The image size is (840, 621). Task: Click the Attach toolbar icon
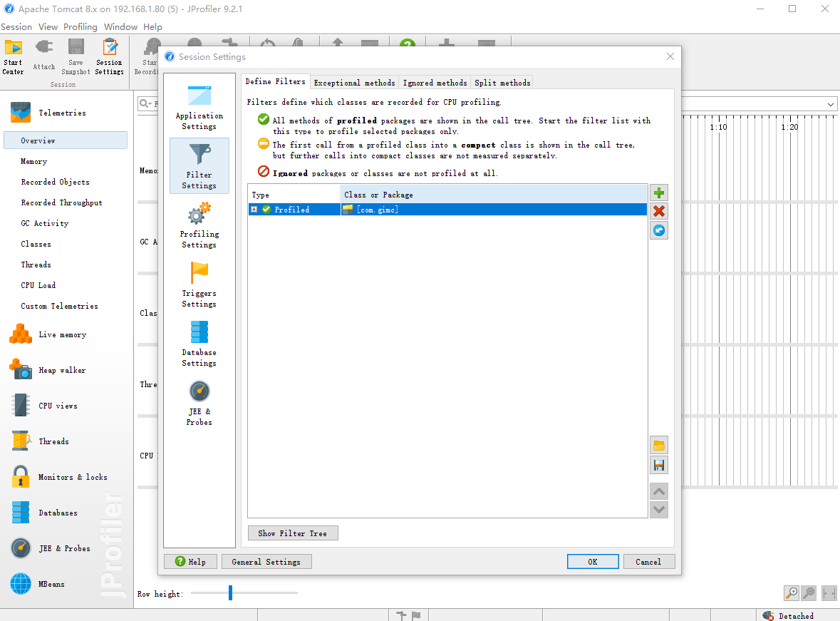(x=44, y=55)
